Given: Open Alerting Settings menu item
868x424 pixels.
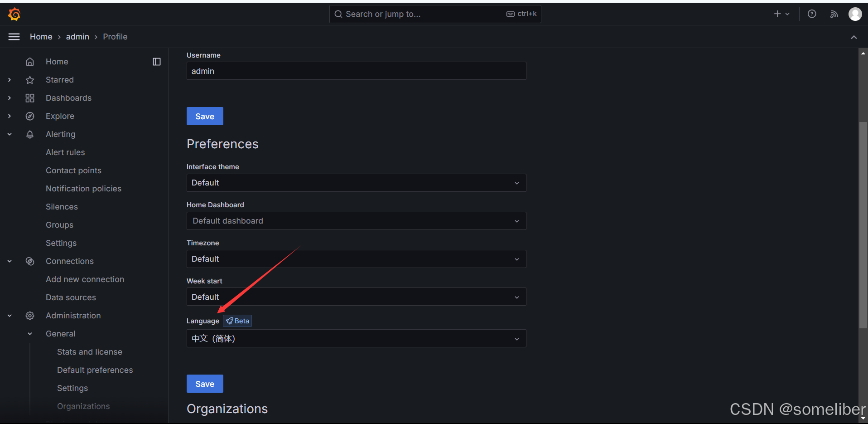Looking at the screenshot, I should (61, 243).
